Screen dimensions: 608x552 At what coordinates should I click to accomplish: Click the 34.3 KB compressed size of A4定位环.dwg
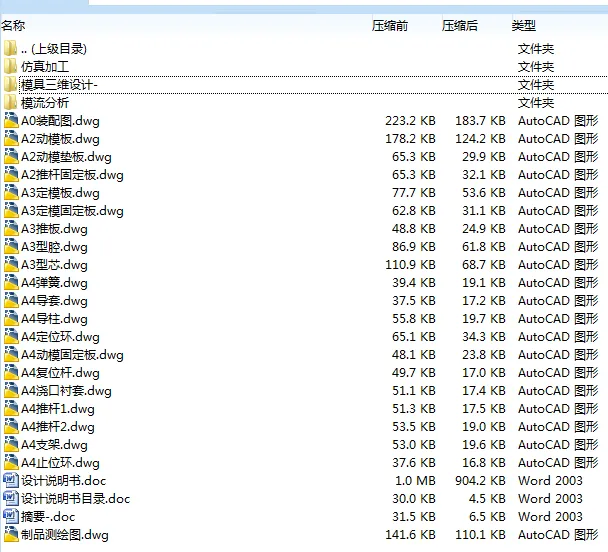[484, 337]
